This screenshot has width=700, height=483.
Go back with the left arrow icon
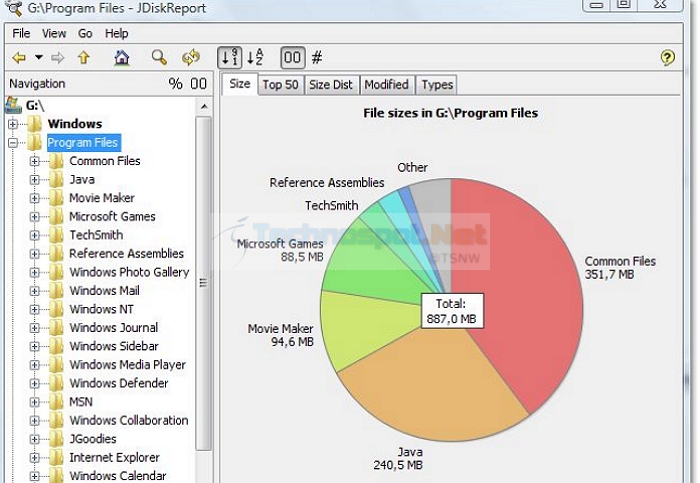[x=19, y=58]
